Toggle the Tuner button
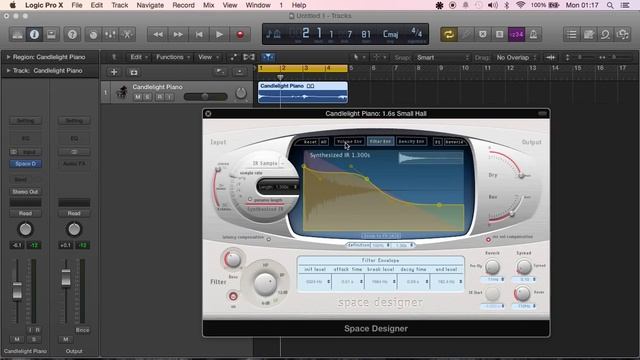Image resolution: width=640 pixels, height=360 pixels. pyautogui.click(x=466, y=35)
